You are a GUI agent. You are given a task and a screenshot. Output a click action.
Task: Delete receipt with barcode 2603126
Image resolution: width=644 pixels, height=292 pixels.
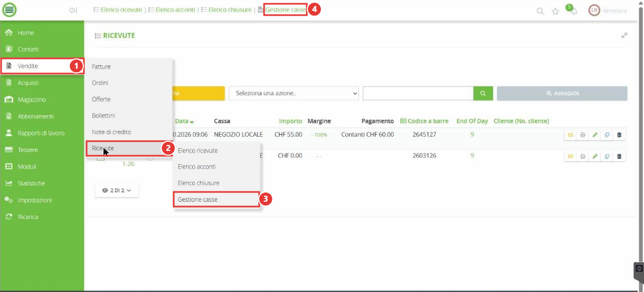(x=619, y=156)
